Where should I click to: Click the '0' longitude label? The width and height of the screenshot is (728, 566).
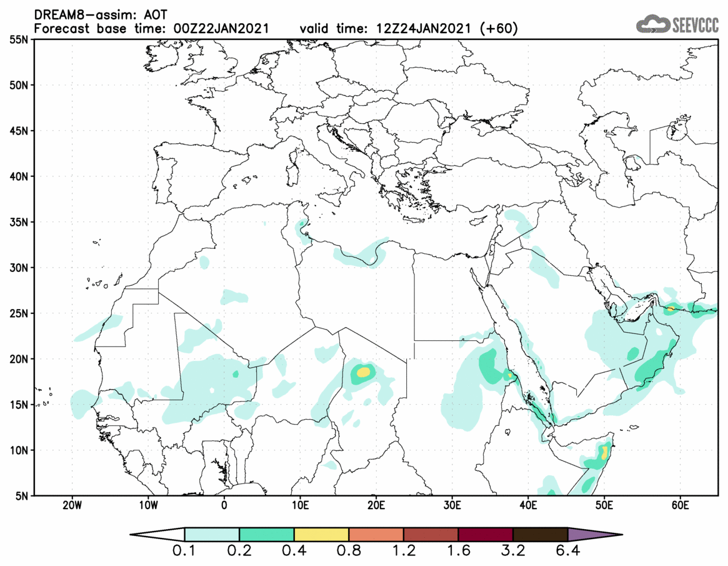tap(224, 505)
